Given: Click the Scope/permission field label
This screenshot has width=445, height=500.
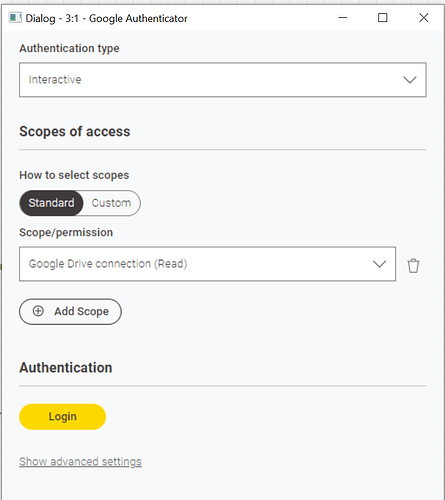Looking at the screenshot, I should (x=66, y=232).
